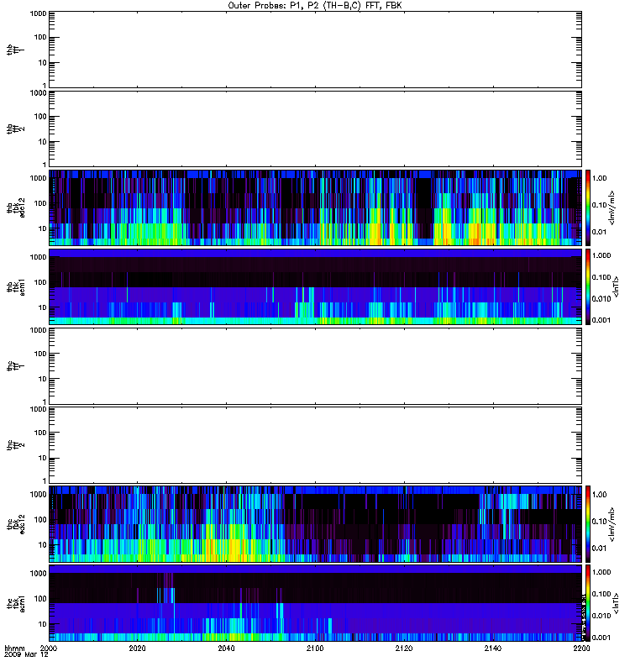Click the empty thc fff 1 plot panel
The image size is (630, 672).
(315, 366)
